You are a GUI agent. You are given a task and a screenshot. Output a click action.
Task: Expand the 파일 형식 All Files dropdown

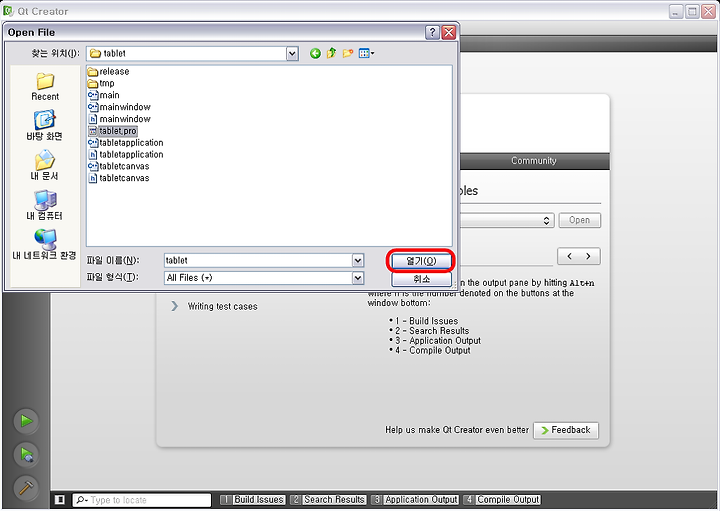[x=358, y=278]
